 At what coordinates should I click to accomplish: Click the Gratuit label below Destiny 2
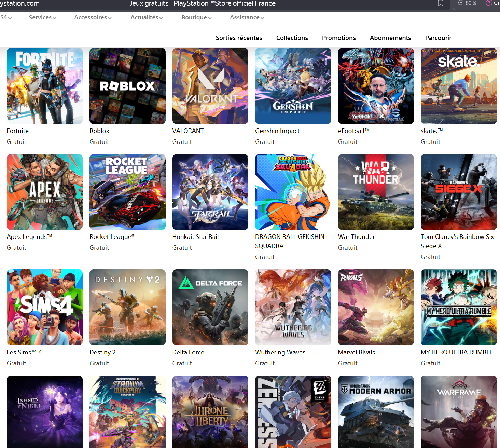[99, 363]
